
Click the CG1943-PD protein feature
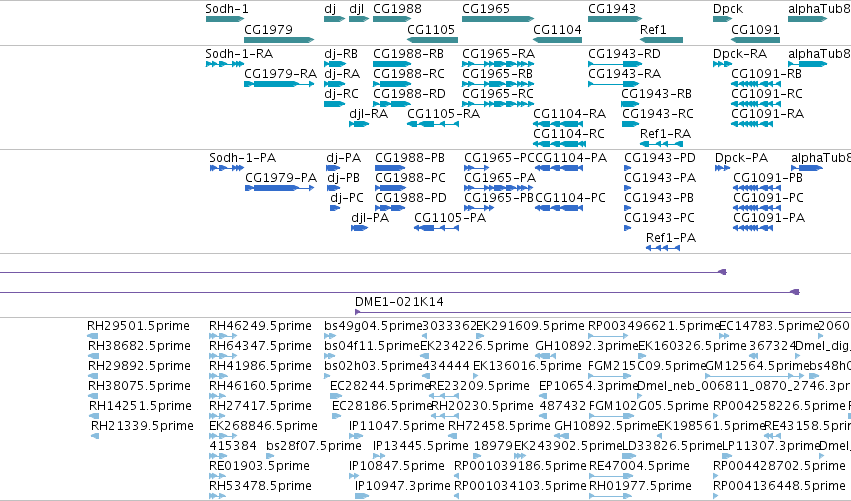pyautogui.click(x=627, y=168)
